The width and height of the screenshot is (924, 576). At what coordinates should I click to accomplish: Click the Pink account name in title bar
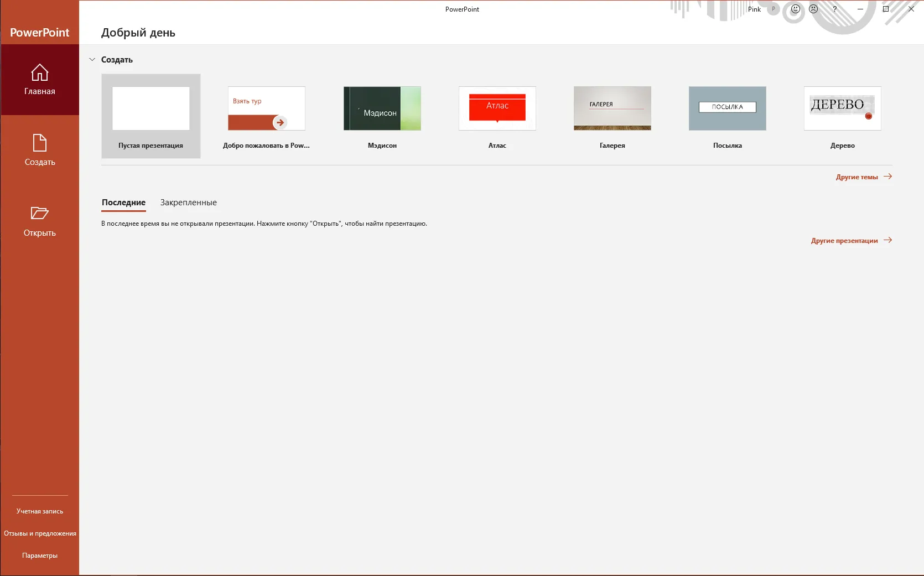click(x=754, y=9)
